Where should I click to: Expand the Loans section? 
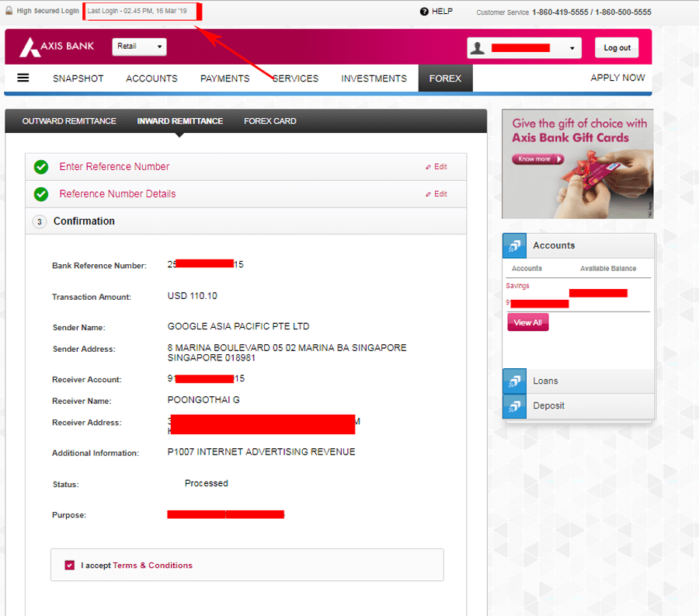579,381
